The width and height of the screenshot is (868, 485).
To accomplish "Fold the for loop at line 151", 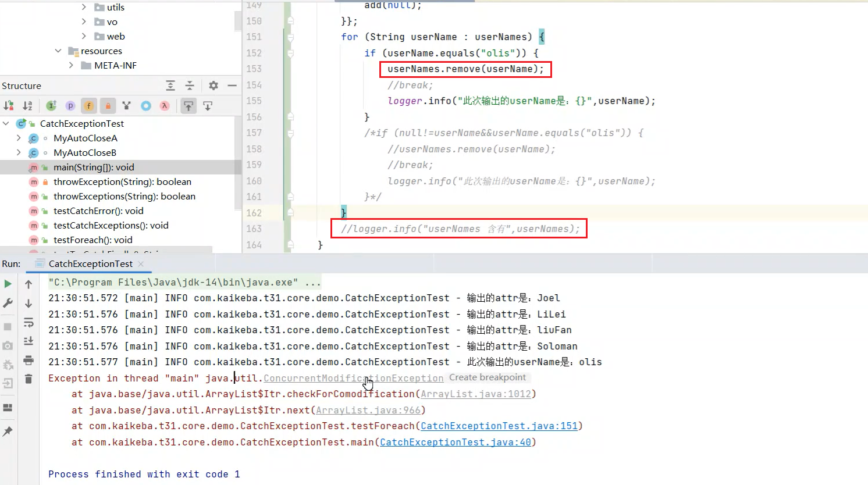I will click(x=290, y=37).
